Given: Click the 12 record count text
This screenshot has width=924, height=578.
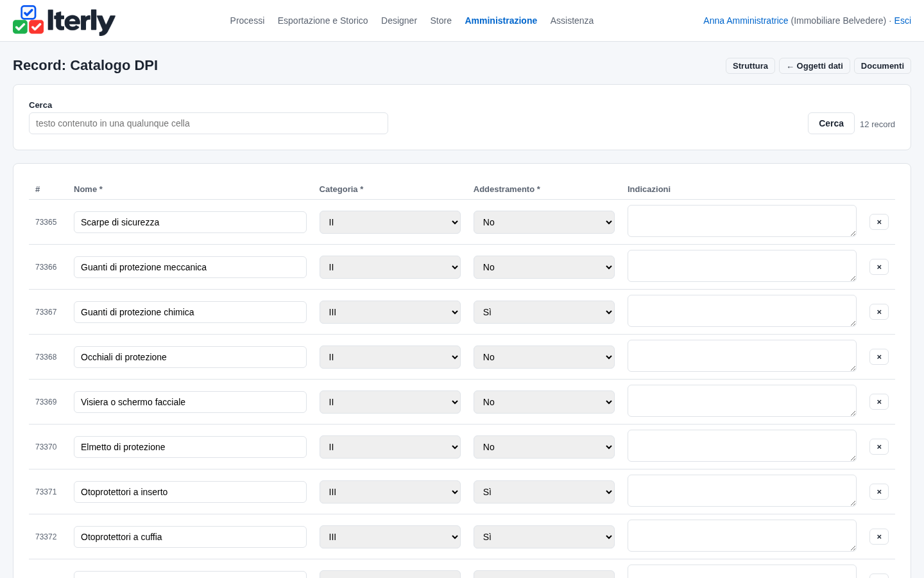Looking at the screenshot, I should tap(877, 125).
